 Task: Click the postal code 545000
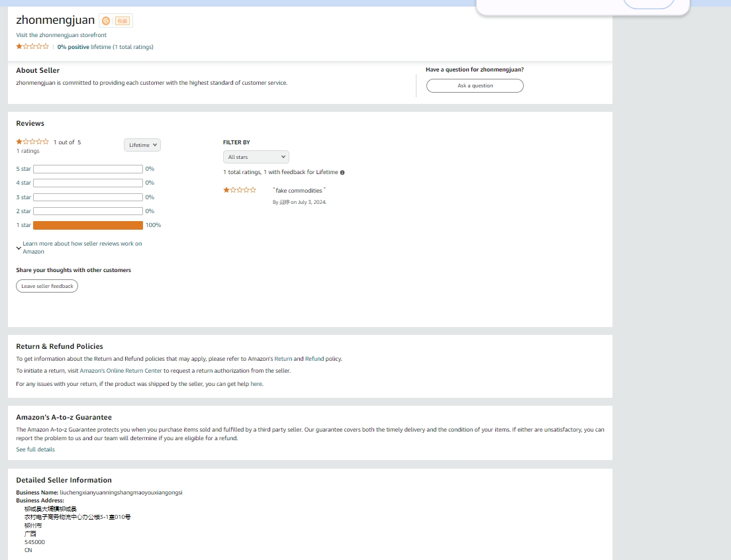[x=34, y=542]
